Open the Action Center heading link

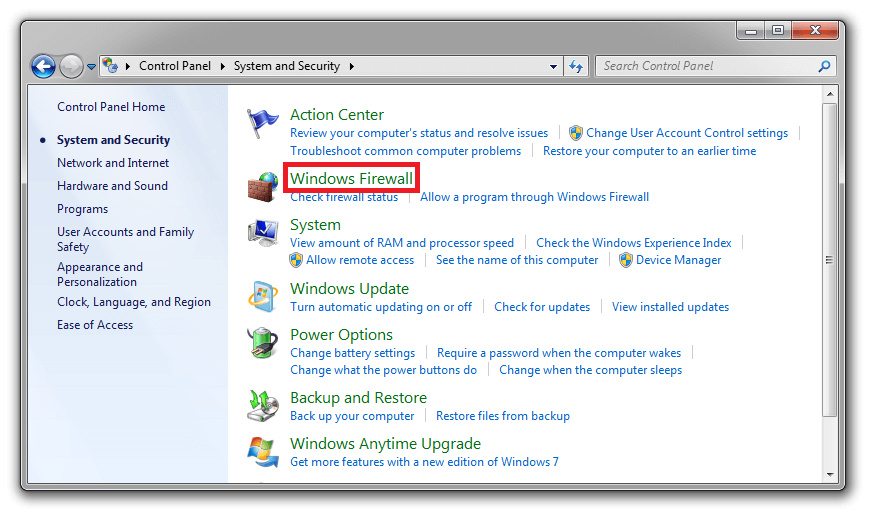337,115
